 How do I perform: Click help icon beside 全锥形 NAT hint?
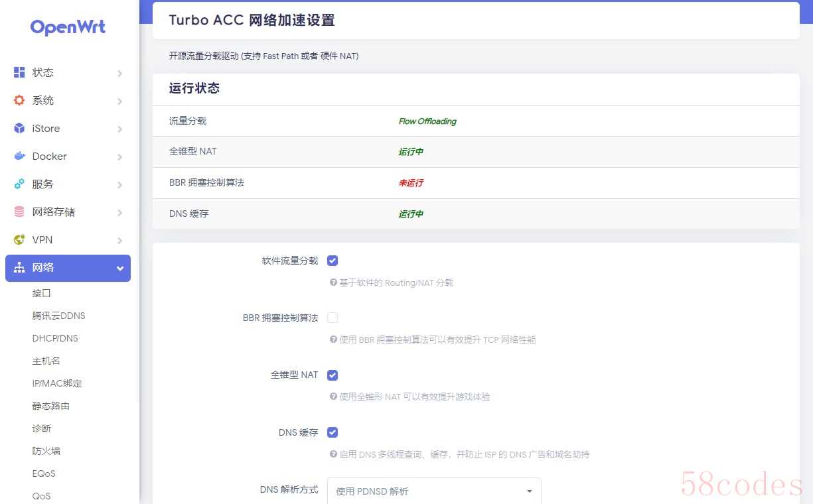pos(334,397)
